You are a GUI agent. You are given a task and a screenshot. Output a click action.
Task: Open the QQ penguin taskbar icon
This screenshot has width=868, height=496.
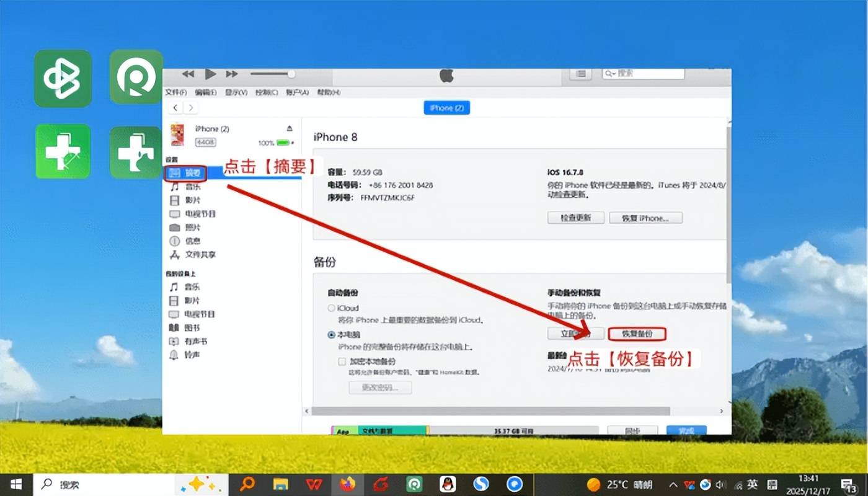448,484
